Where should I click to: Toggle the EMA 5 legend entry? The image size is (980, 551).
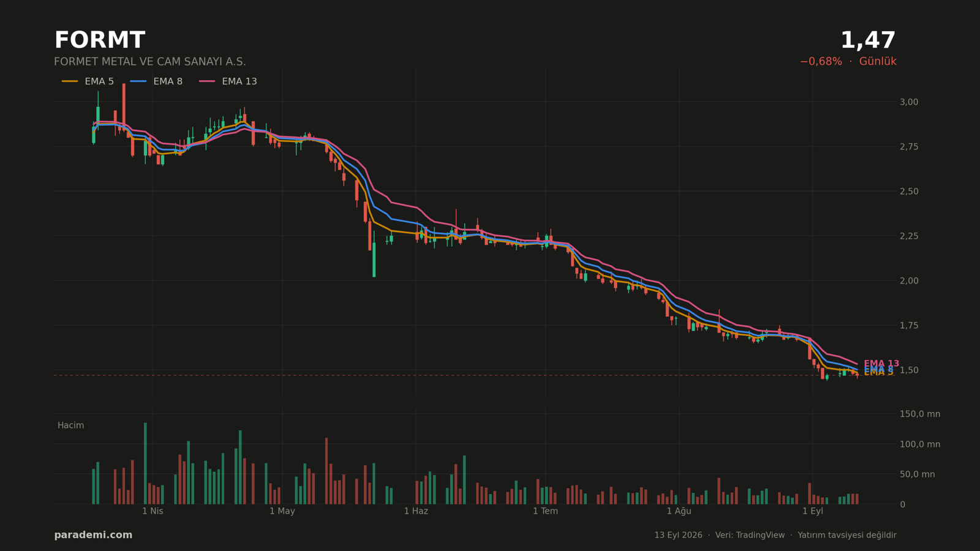pyautogui.click(x=88, y=81)
